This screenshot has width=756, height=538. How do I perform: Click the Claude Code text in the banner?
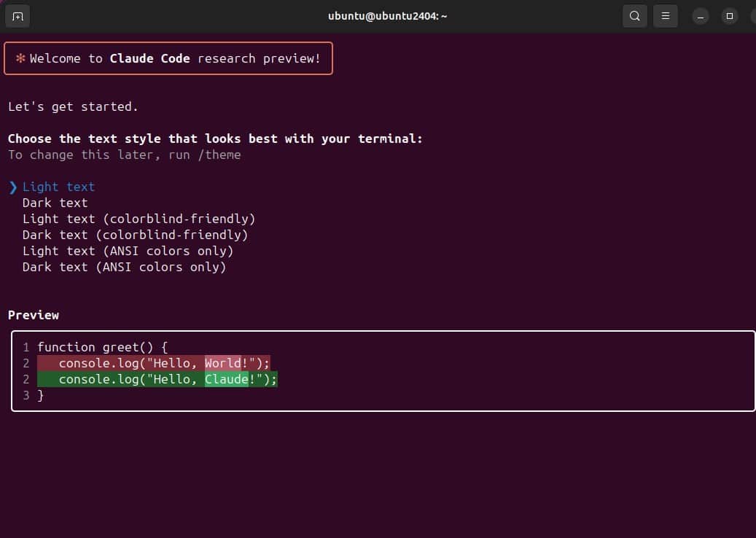pyautogui.click(x=149, y=58)
